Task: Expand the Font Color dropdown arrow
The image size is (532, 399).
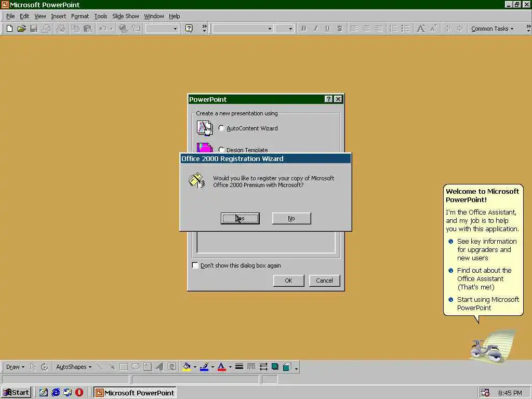Action: pos(230,367)
